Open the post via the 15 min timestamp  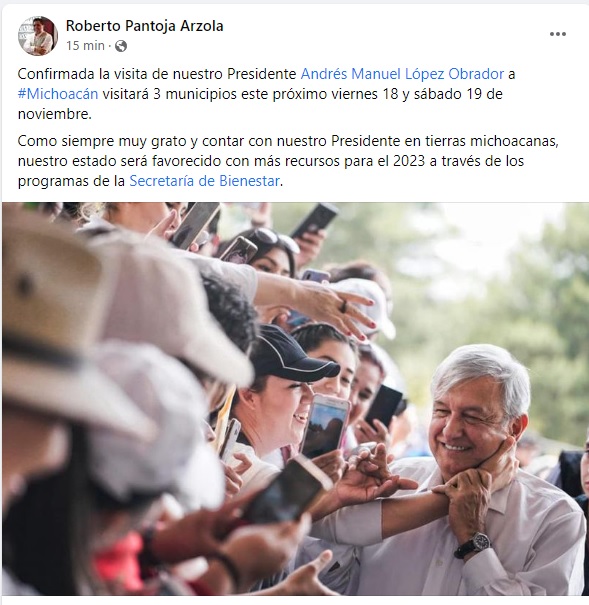coord(85,46)
